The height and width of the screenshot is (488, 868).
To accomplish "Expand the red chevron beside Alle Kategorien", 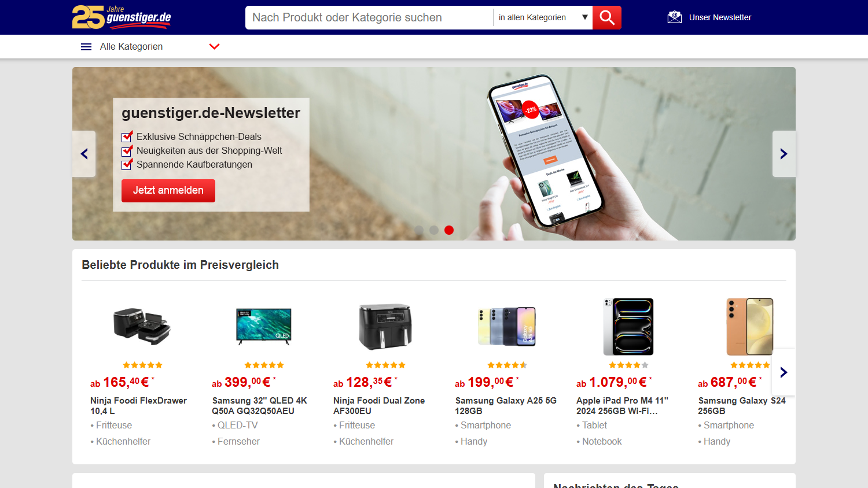I will point(214,47).
